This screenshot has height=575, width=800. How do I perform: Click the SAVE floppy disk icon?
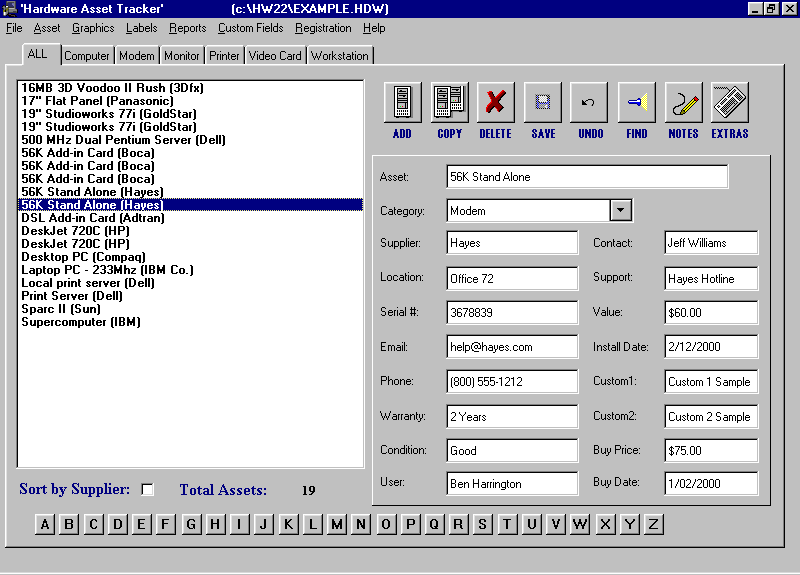tap(542, 102)
